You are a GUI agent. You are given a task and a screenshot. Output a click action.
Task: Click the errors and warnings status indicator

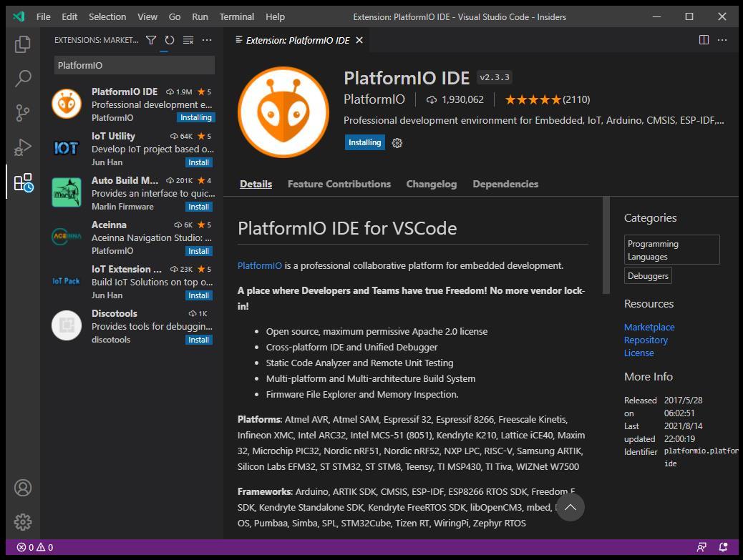click(x=35, y=548)
